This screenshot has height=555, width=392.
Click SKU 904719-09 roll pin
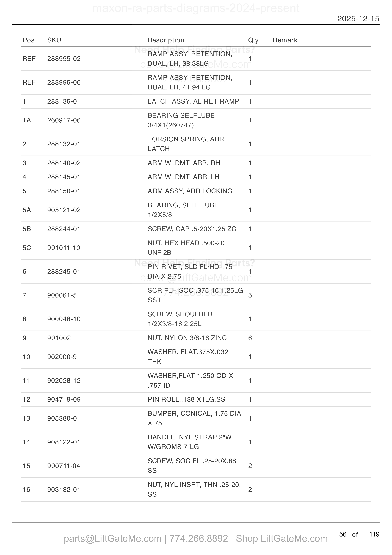click(64, 399)
